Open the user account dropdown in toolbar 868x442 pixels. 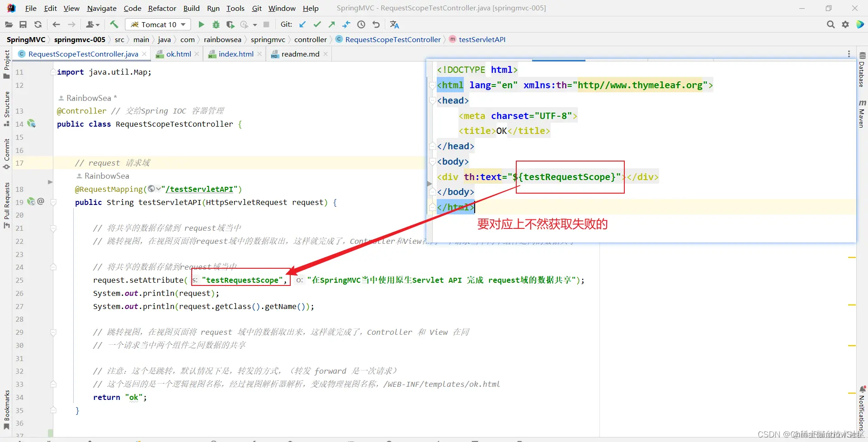click(93, 24)
